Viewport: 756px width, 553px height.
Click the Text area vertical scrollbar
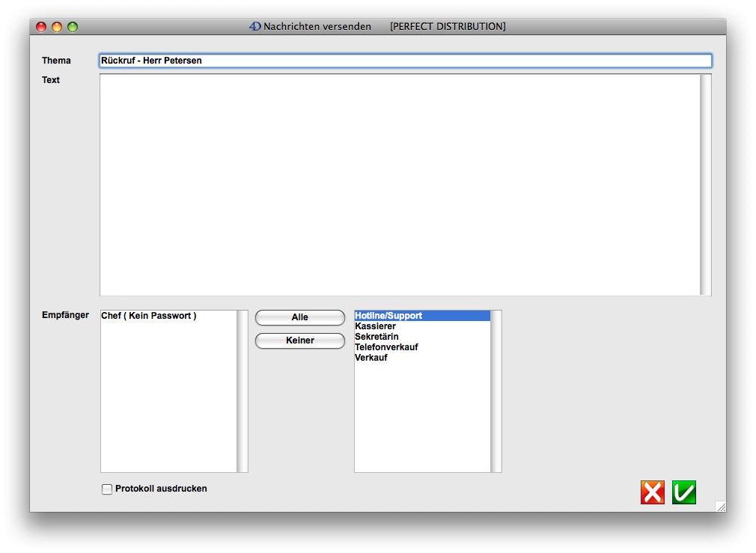pyautogui.click(x=705, y=184)
